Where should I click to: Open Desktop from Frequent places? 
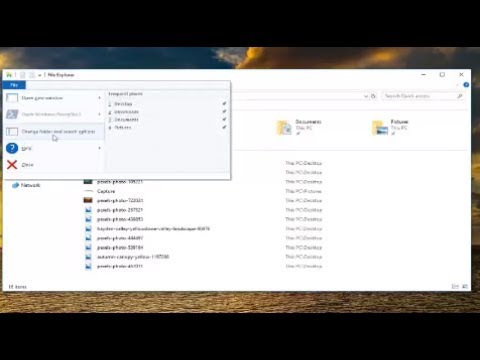[123, 104]
